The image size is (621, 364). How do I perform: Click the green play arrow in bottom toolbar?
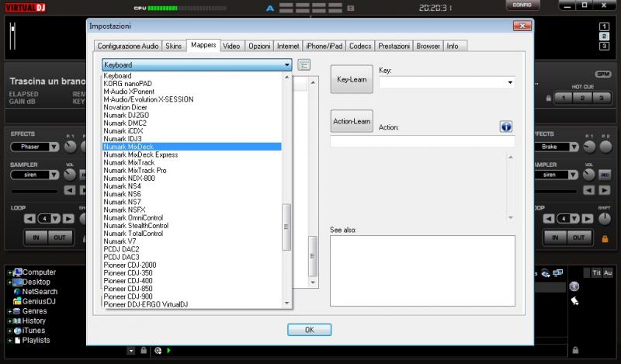point(168,351)
